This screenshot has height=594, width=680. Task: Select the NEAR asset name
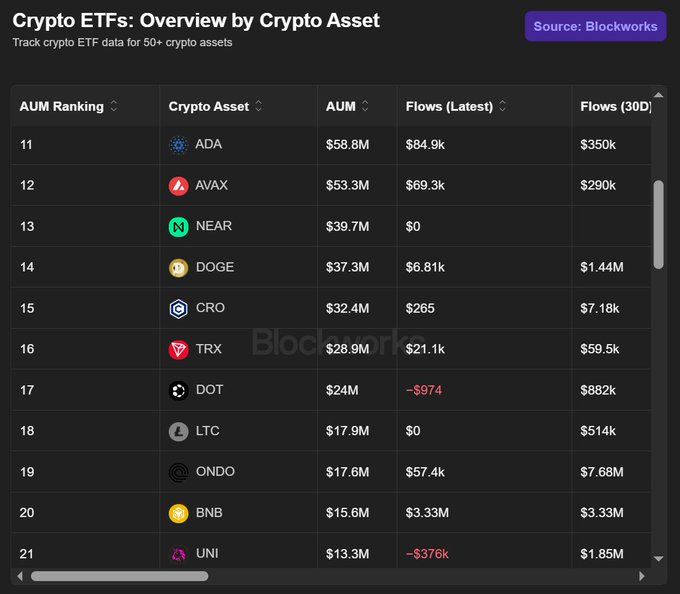point(214,226)
